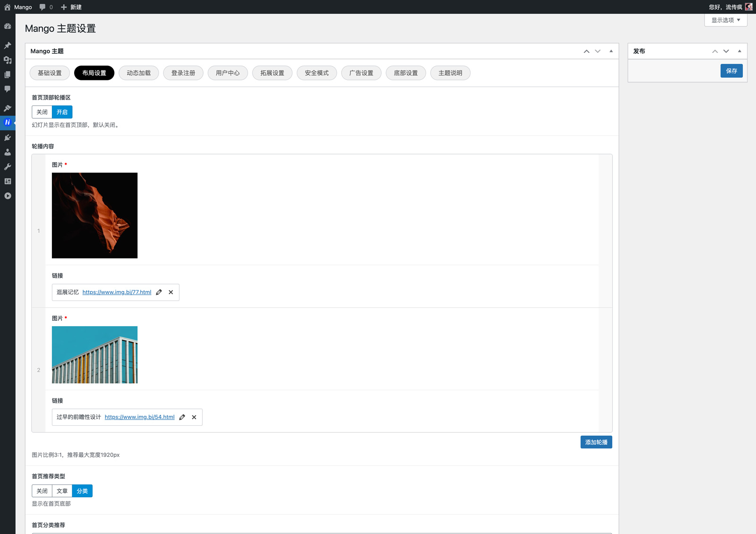Collapse the sidebar menu with the arrow icon

(x=8, y=196)
